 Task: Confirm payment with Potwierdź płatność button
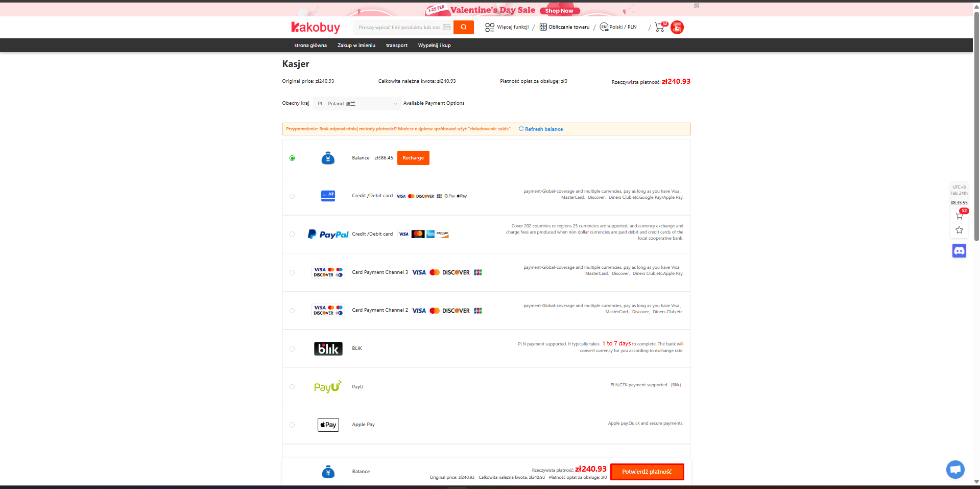[647, 471]
